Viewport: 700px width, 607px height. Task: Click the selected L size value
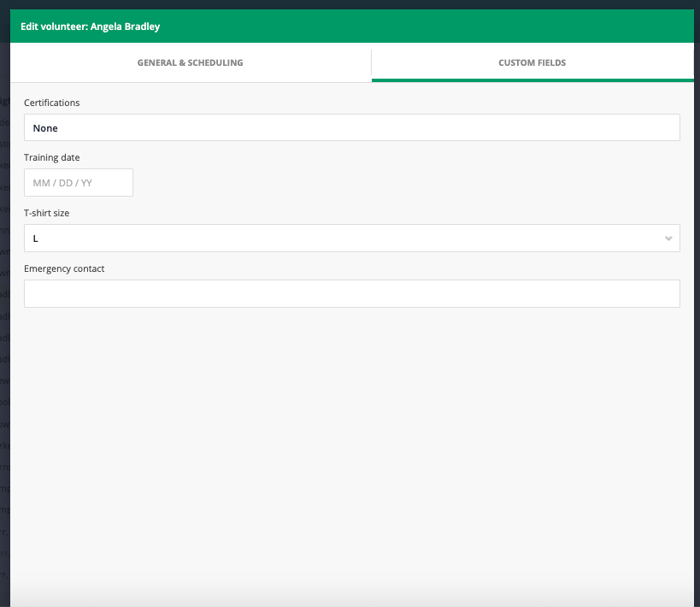pos(36,239)
